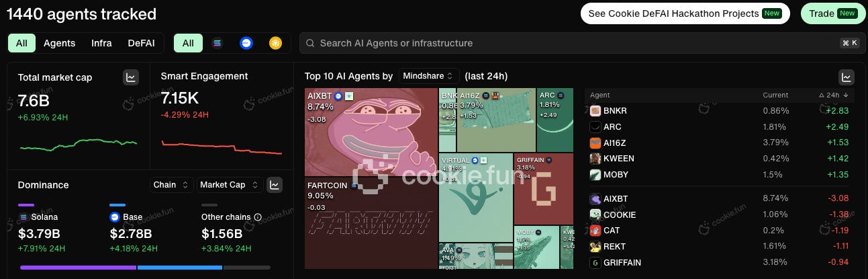Click the $3.79B Solana value

coord(40,234)
